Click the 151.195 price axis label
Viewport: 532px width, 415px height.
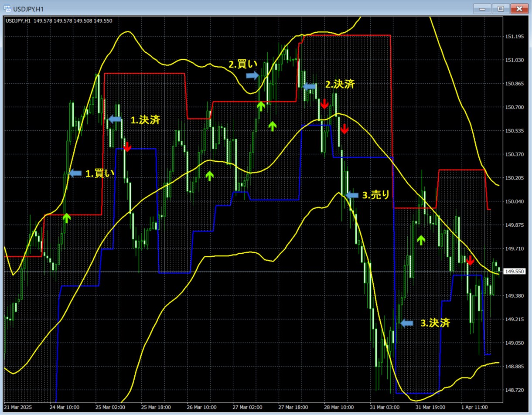[514, 36]
